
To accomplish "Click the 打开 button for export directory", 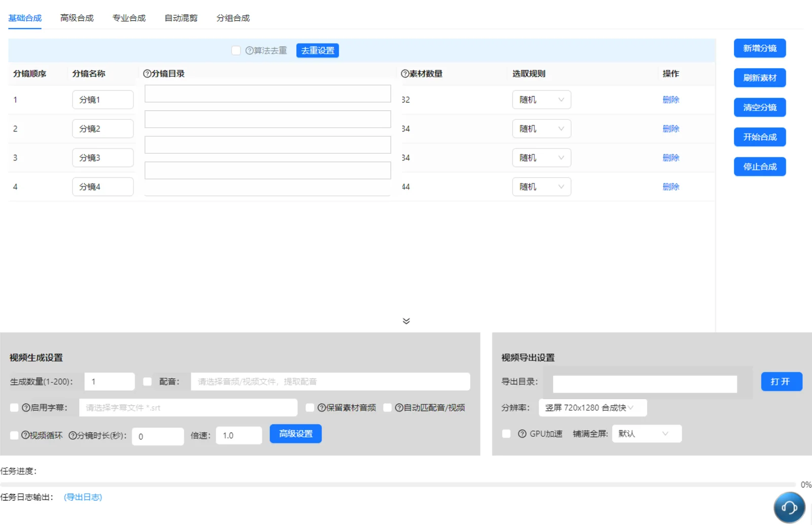I will [782, 382].
